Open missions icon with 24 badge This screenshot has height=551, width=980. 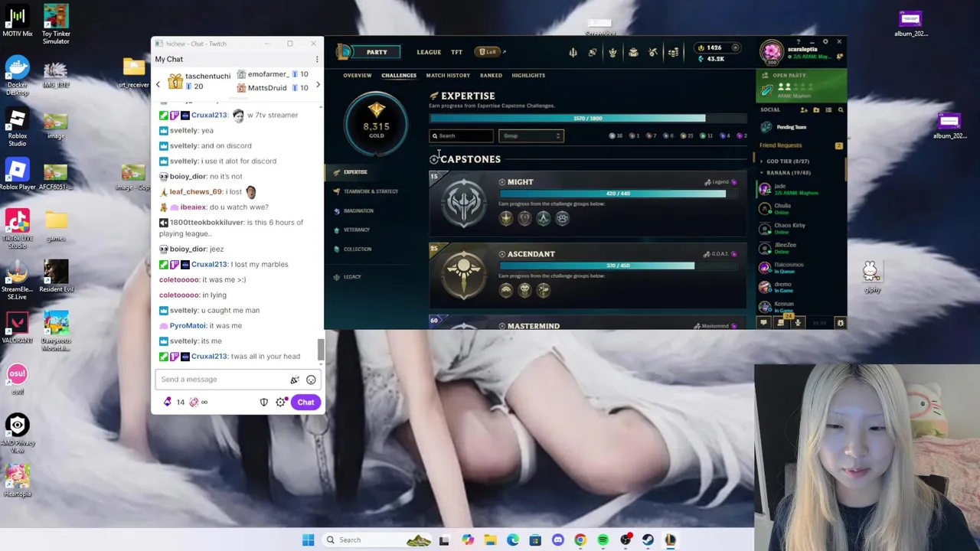click(x=781, y=322)
